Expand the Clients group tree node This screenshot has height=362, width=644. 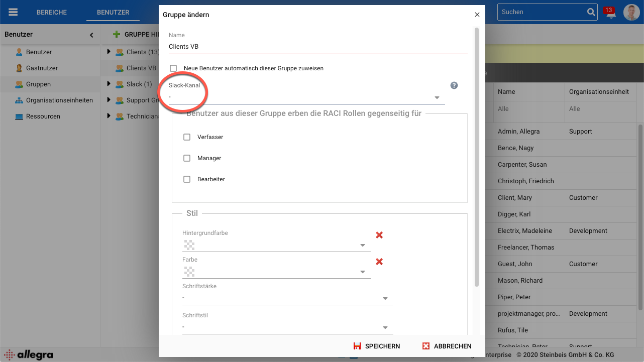coord(109,52)
